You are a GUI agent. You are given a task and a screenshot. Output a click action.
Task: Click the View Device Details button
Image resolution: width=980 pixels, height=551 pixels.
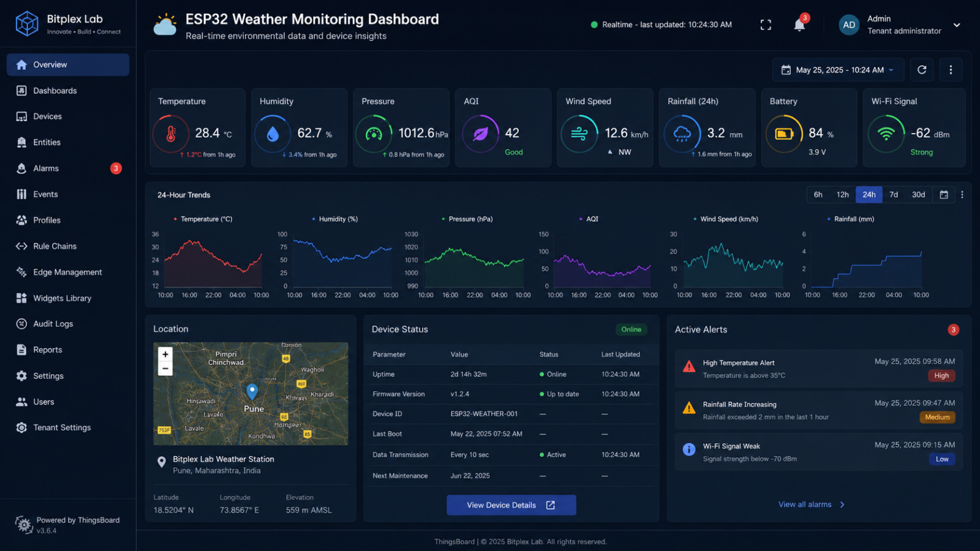point(511,505)
